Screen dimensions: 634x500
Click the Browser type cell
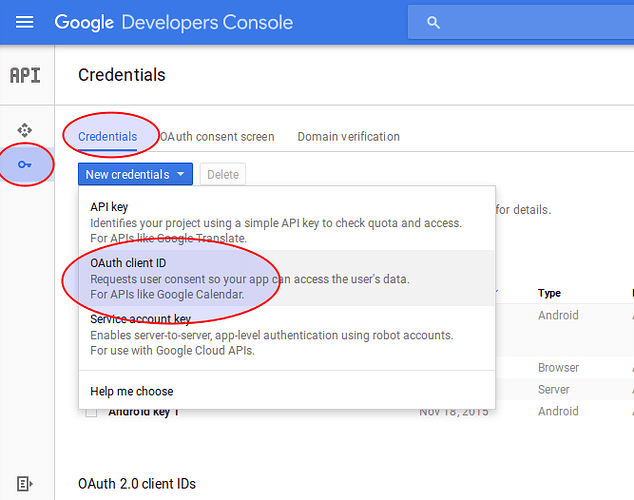click(x=558, y=367)
